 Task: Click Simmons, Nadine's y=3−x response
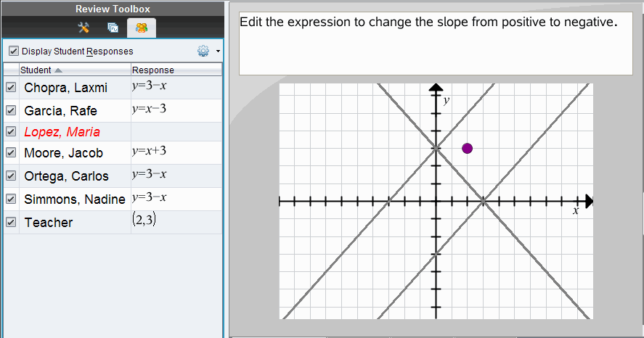pyautogui.click(x=150, y=197)
